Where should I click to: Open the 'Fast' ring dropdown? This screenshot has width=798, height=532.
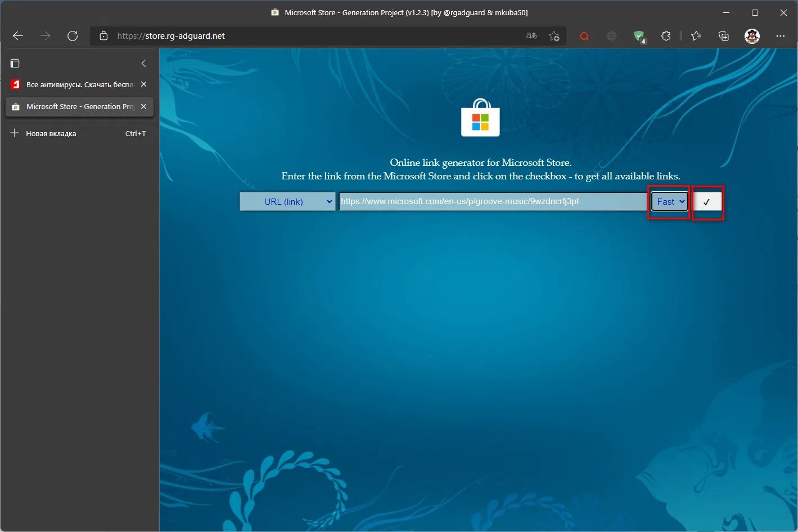[x=669, y=201]
